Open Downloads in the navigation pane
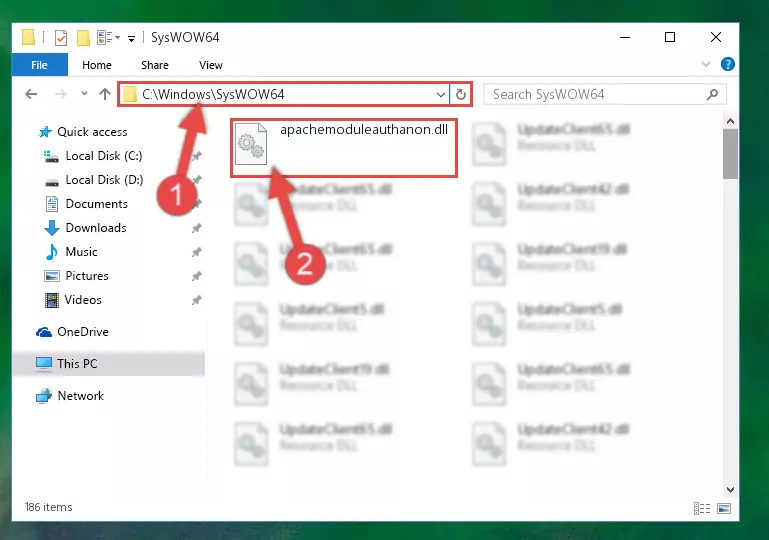The image size is (769, 540). (96, 228)
